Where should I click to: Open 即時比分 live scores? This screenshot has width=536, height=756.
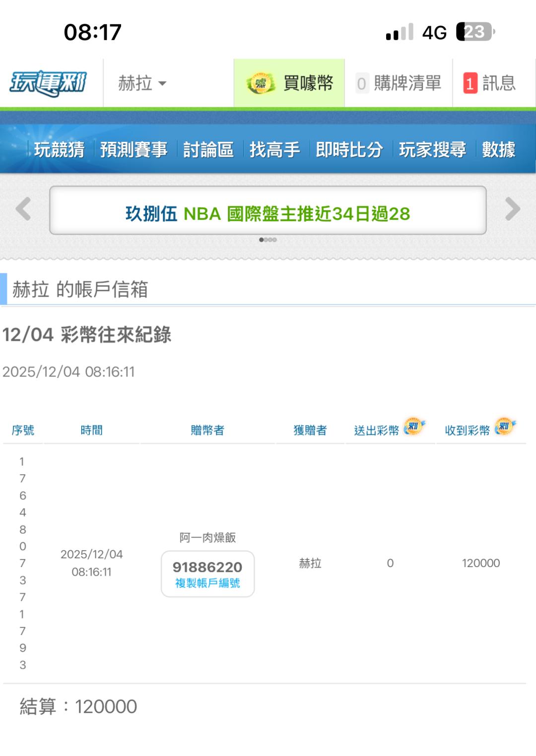pos(349,149)
